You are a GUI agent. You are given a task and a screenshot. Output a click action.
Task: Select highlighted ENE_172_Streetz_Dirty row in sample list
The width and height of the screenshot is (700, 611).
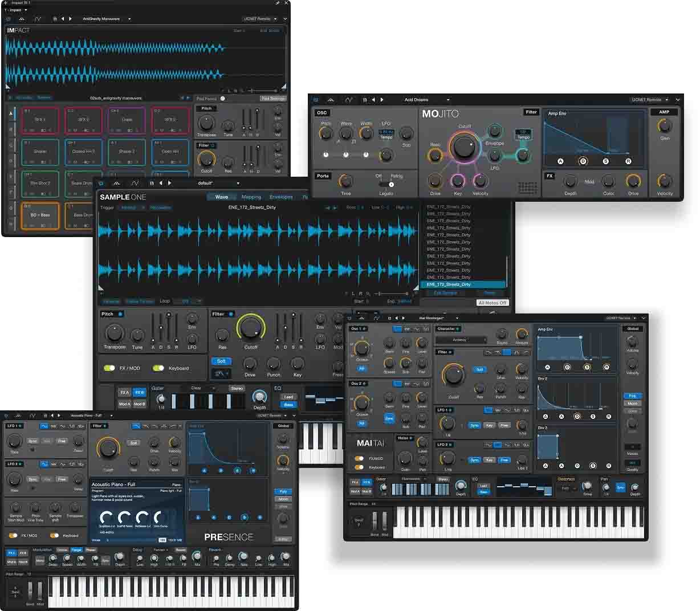463,284
